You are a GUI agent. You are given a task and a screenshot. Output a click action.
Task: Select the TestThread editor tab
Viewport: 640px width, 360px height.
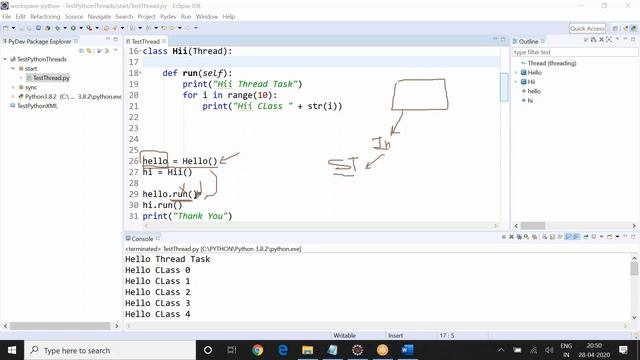(145, 41)
